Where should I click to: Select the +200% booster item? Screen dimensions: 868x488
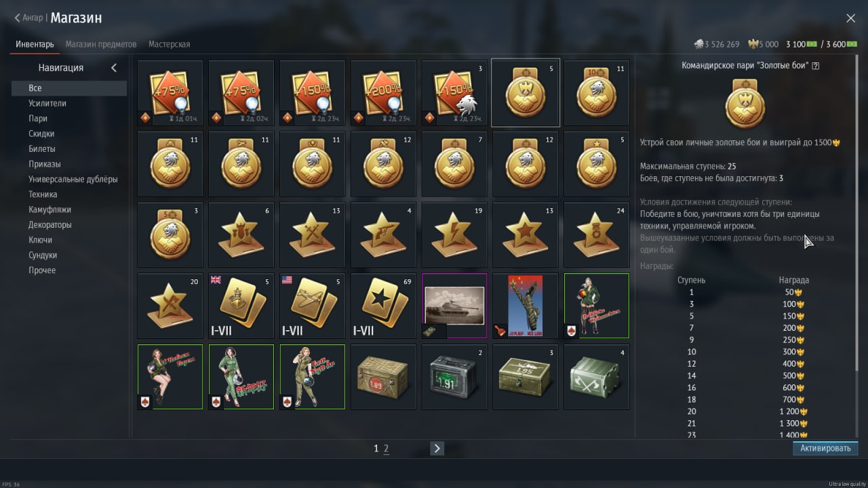[383, 94]
